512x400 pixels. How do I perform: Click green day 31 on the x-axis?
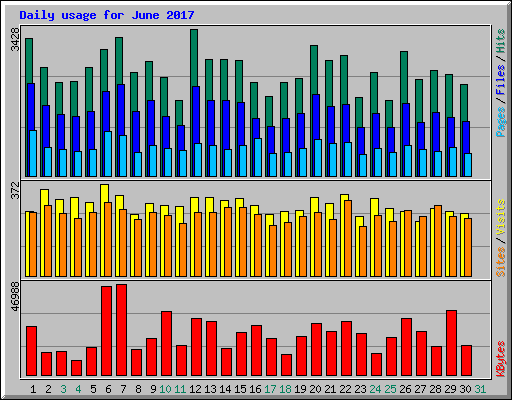(480, 389)
